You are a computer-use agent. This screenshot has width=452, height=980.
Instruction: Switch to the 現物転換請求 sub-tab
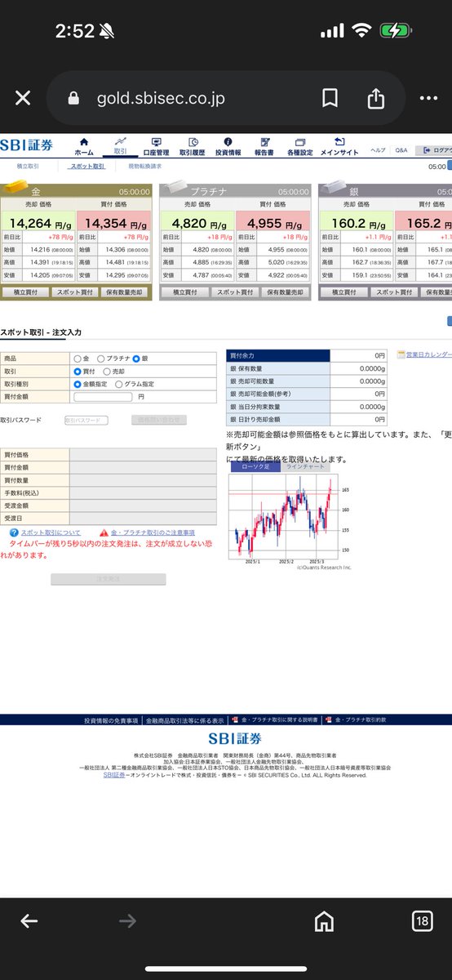145,166
